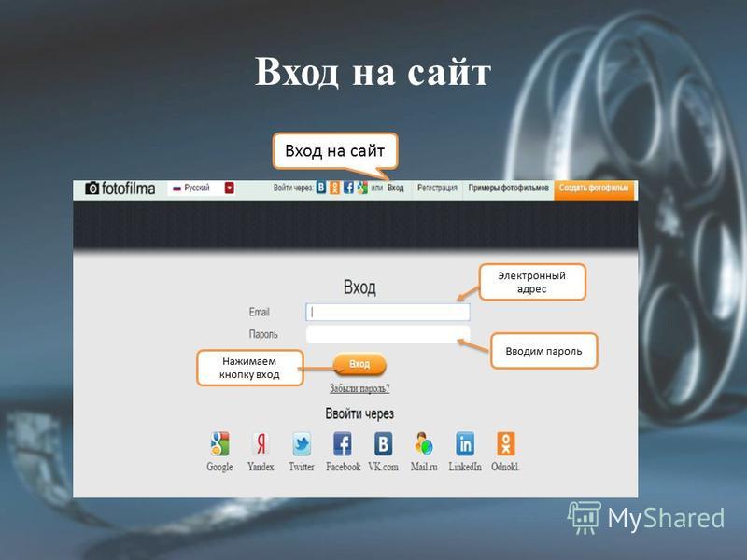Click the Пароль field label
747x560 pixels.
click(x=263, y=334)
